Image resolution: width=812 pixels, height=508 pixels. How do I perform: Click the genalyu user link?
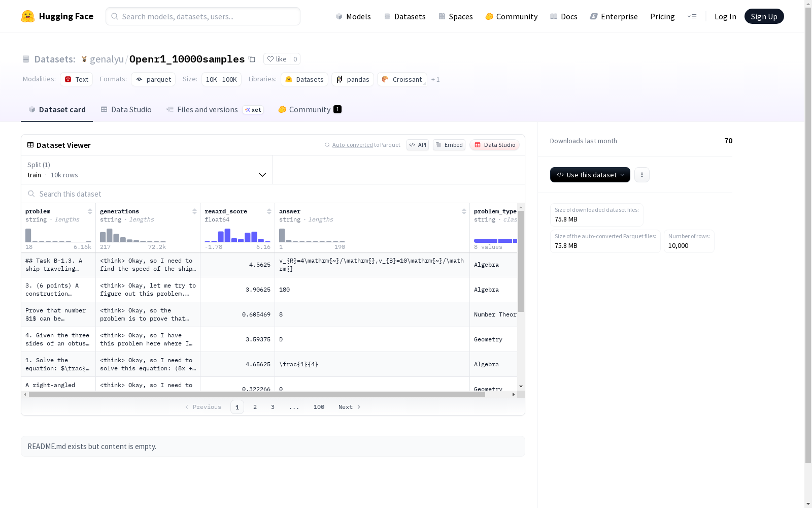(x=107, y=59)
